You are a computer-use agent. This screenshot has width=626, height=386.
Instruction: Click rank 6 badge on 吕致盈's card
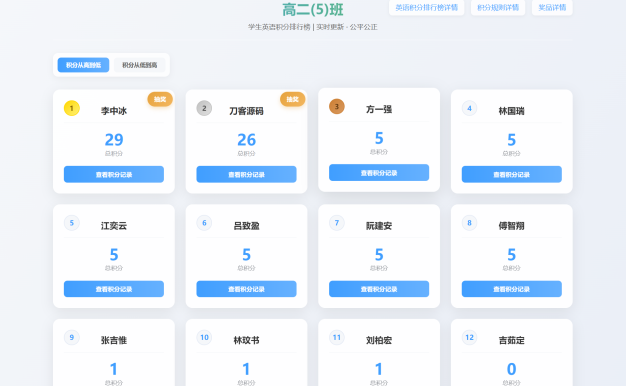(x=204, y=223)
